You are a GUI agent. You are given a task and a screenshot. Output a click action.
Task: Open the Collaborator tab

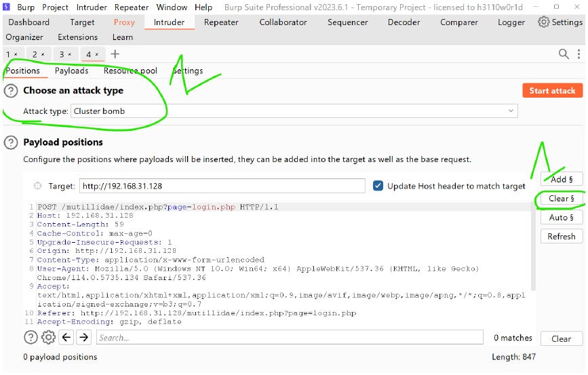[x=283, y=22]
